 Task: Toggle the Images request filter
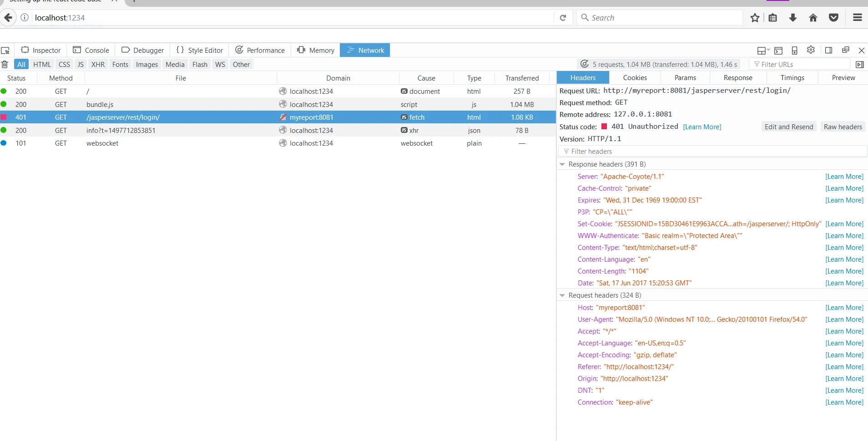(146, 65)
